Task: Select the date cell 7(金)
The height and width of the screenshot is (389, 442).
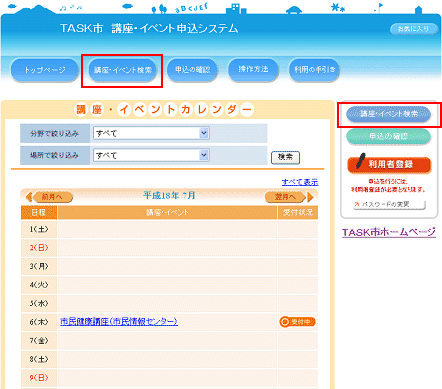Action: (x=39, y=341)
